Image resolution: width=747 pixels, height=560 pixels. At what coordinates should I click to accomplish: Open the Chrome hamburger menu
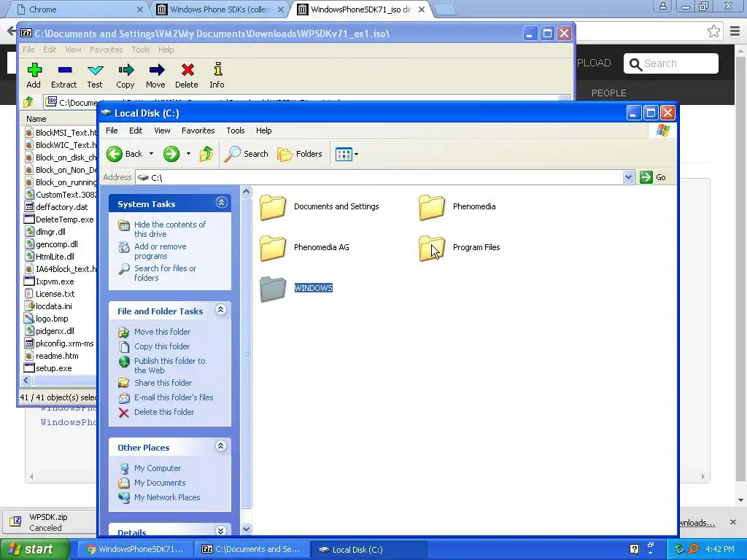click(735, 31)
